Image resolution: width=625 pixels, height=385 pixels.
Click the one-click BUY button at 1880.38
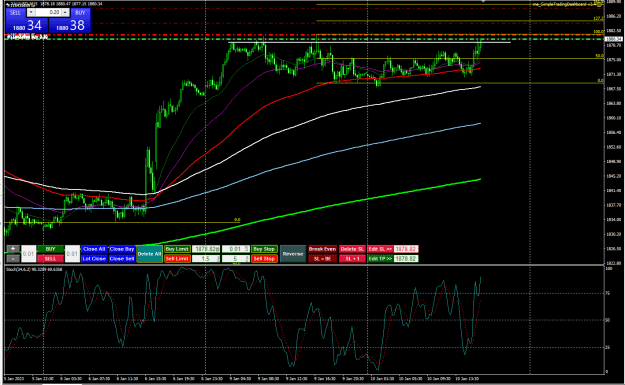click(70, 26)
